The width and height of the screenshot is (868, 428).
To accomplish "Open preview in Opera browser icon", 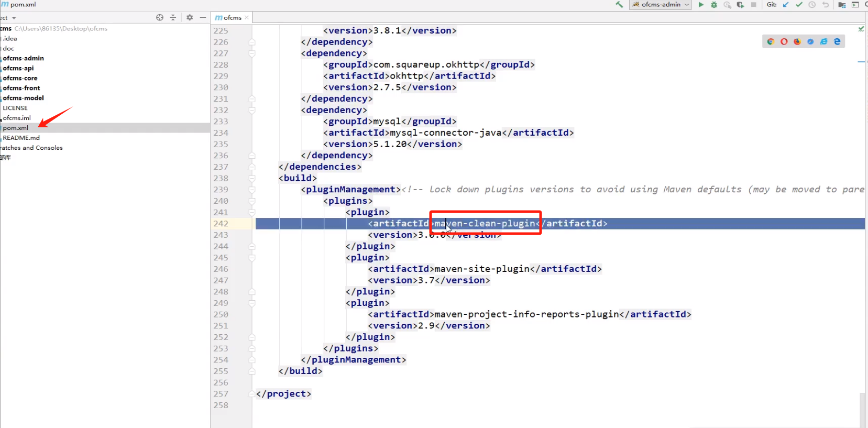I will click(784, 41).
